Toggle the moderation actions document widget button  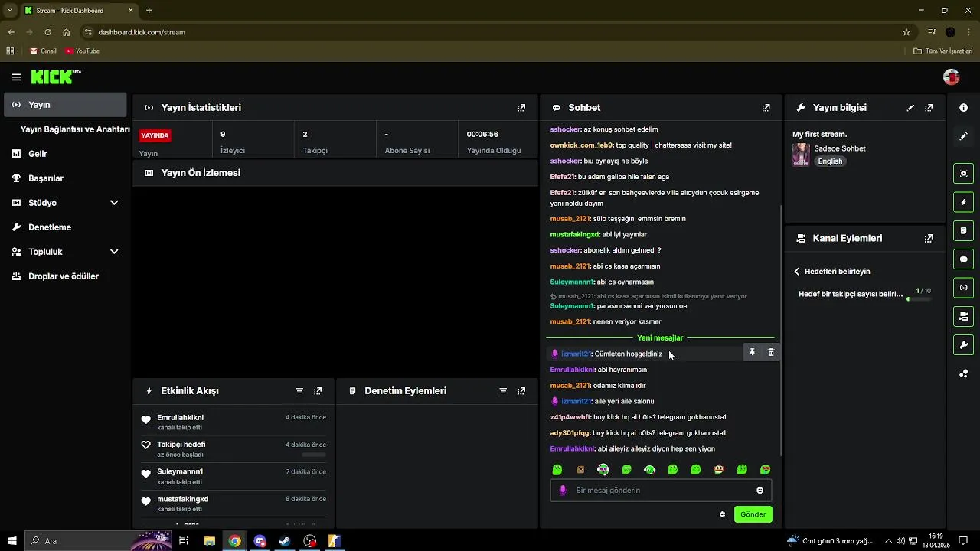coord(963,230)
